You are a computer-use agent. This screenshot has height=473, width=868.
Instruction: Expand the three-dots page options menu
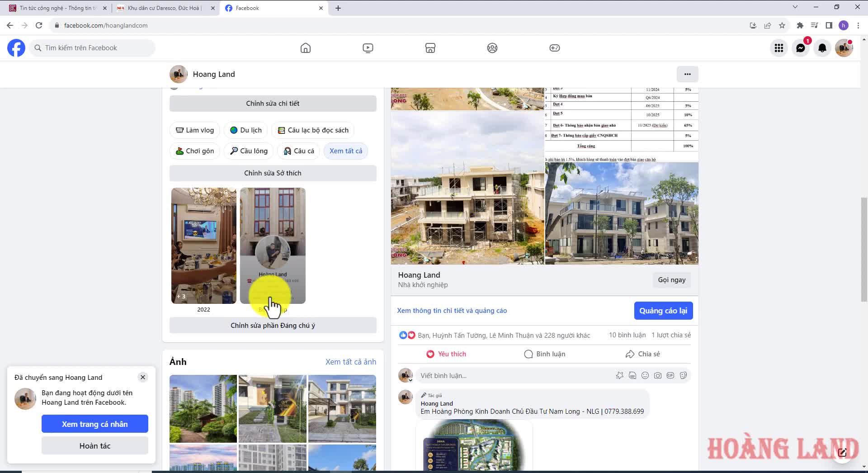pos(687,74)
